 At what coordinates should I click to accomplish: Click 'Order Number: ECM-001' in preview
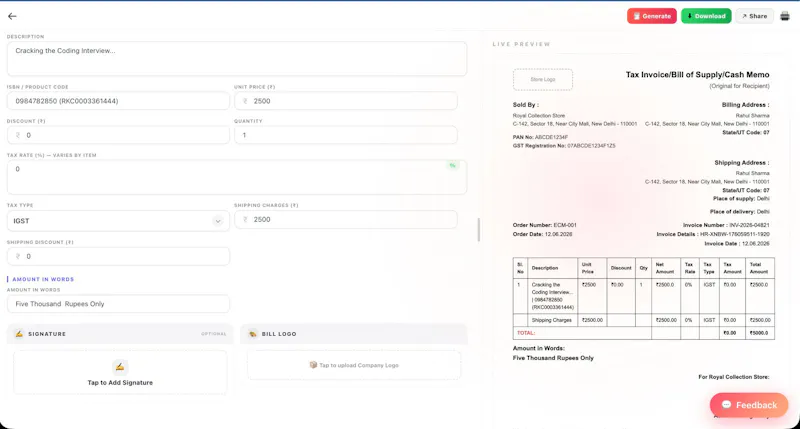(x=544, y=225)
